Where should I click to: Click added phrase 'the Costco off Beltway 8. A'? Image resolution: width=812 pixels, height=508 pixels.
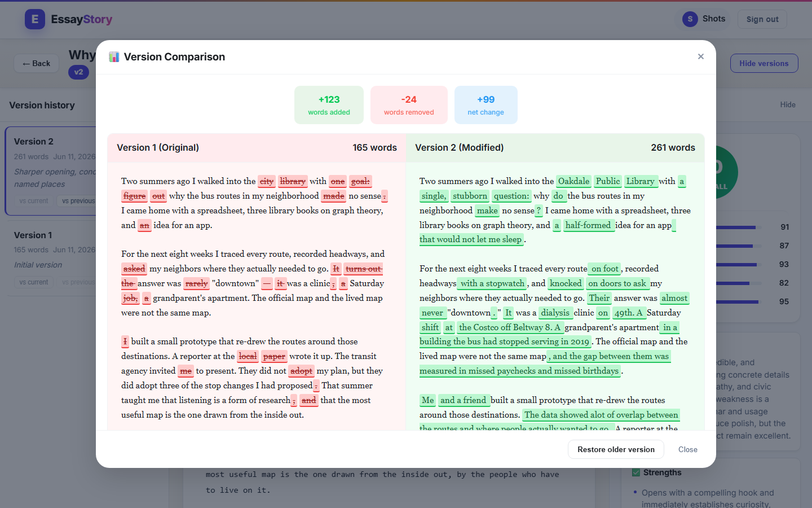click(510, 327)
